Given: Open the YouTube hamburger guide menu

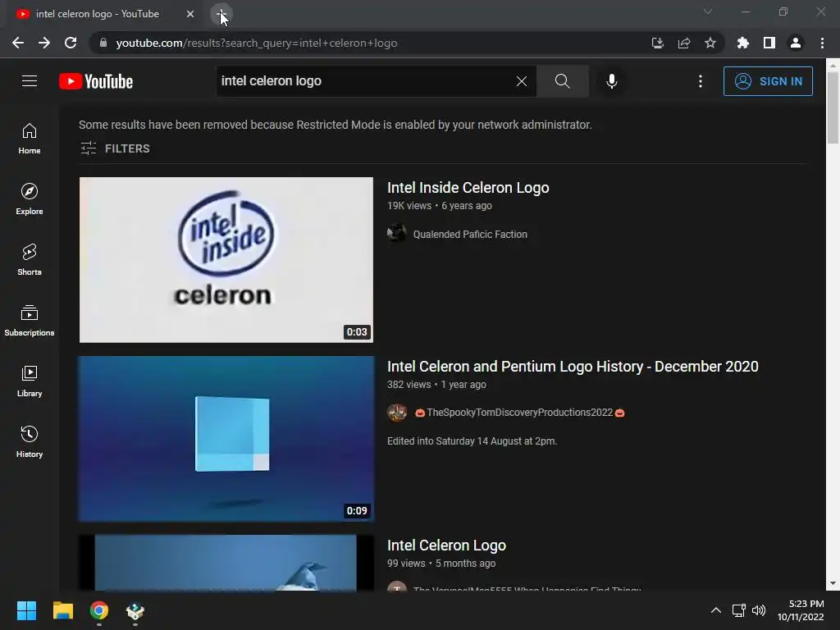Looking at the screenshot, I should pos(30,81).
